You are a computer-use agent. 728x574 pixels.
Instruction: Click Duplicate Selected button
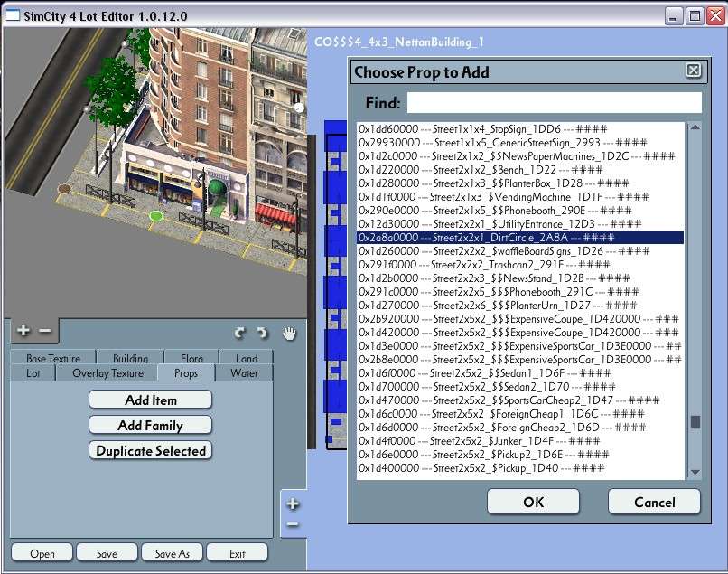151,451
